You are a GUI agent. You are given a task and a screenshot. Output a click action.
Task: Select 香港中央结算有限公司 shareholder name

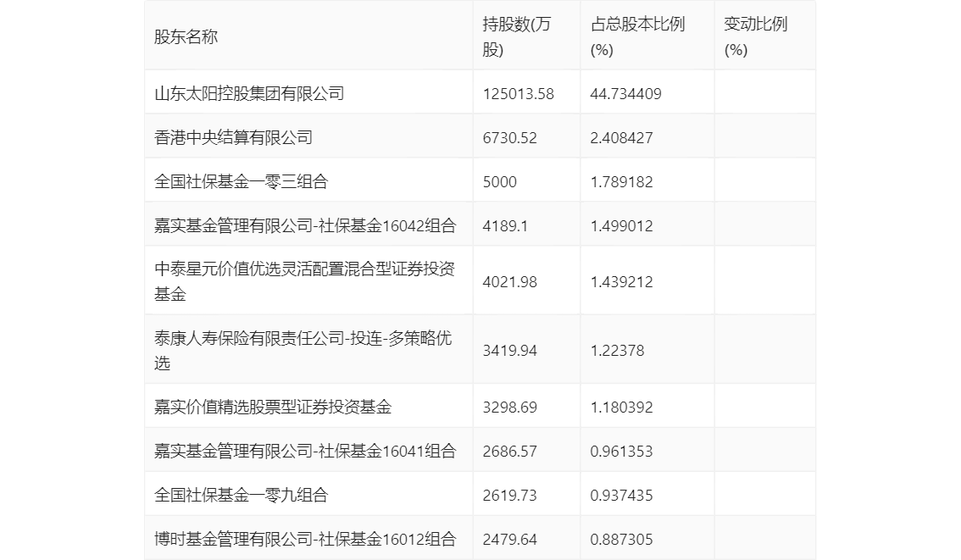pos(234,138)
